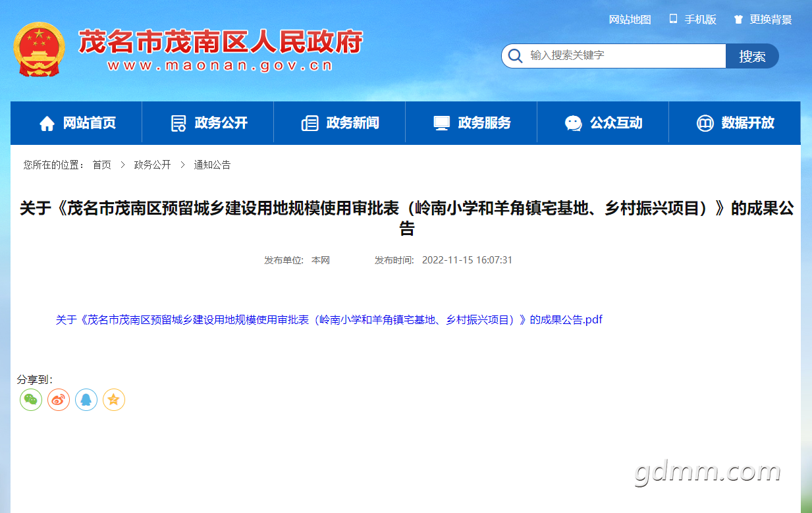Click the national emblem logo

[x=40, y=51]
